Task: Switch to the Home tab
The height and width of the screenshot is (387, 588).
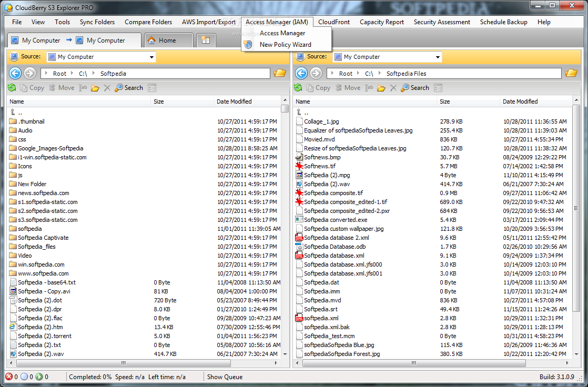Action: click(x=168, y=40)
